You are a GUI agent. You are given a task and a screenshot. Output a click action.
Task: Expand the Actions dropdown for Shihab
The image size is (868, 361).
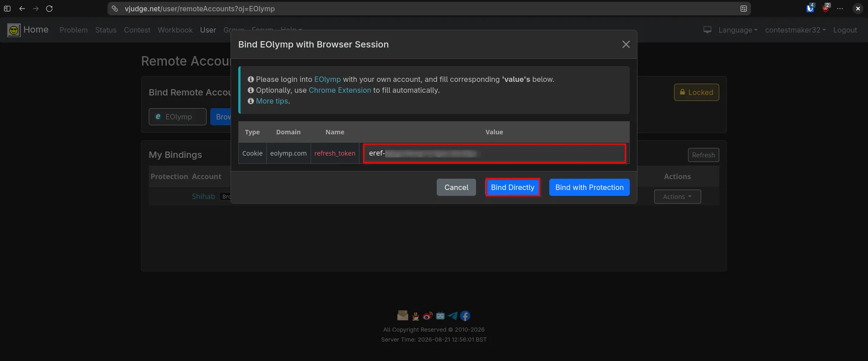[x=677, y=197]
